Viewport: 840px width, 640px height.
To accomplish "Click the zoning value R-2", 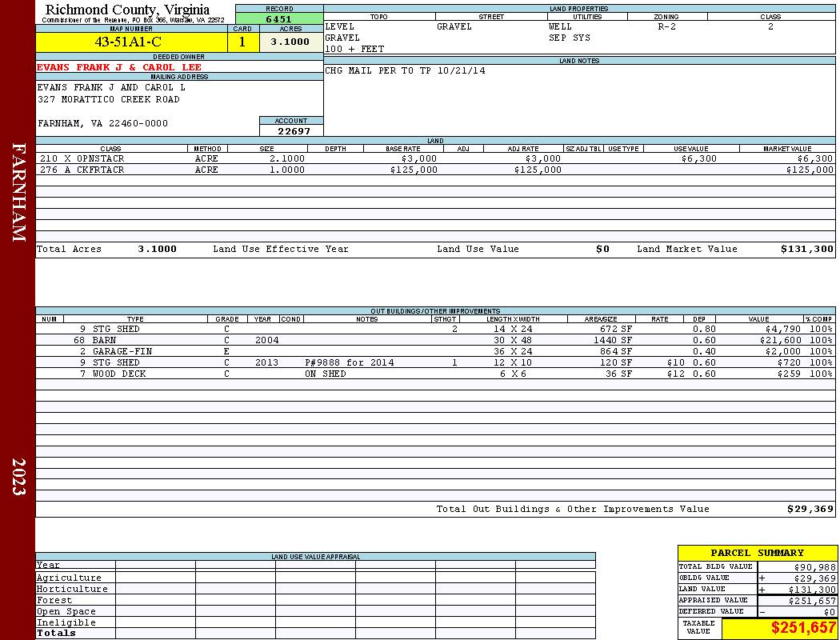I will [x=666, y=26].
